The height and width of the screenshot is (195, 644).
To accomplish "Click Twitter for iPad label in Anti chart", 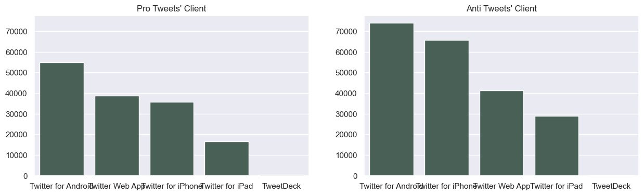I will point(557,186).
